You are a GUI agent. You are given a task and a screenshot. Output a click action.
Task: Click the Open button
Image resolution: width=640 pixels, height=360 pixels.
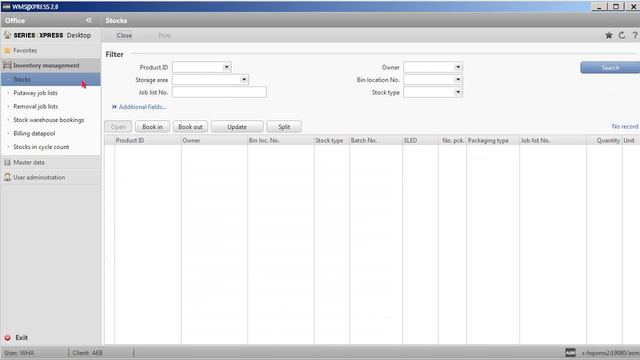point(118,127)
